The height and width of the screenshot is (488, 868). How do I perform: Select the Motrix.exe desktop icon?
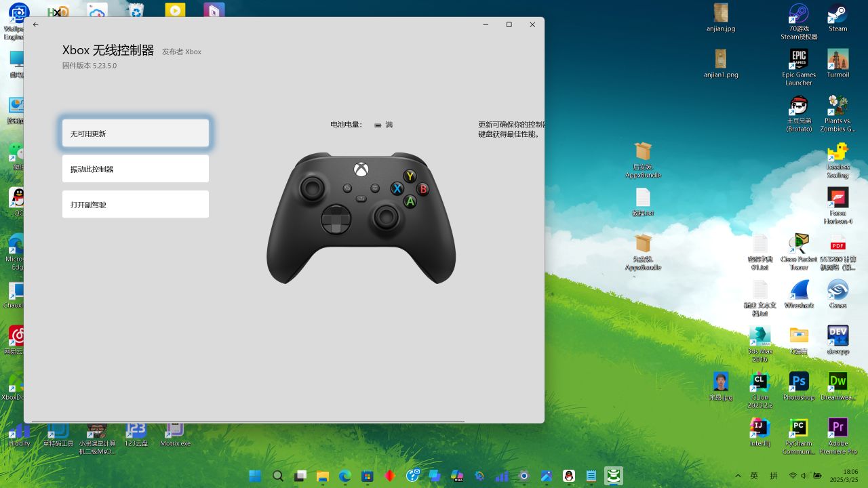175,434
